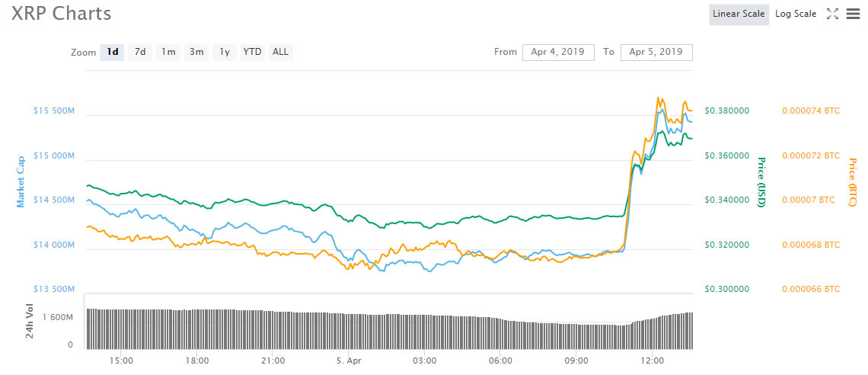Click the fullscreen expand icon
This screenshot has width=868, height=375.
[x=832, y=14]
